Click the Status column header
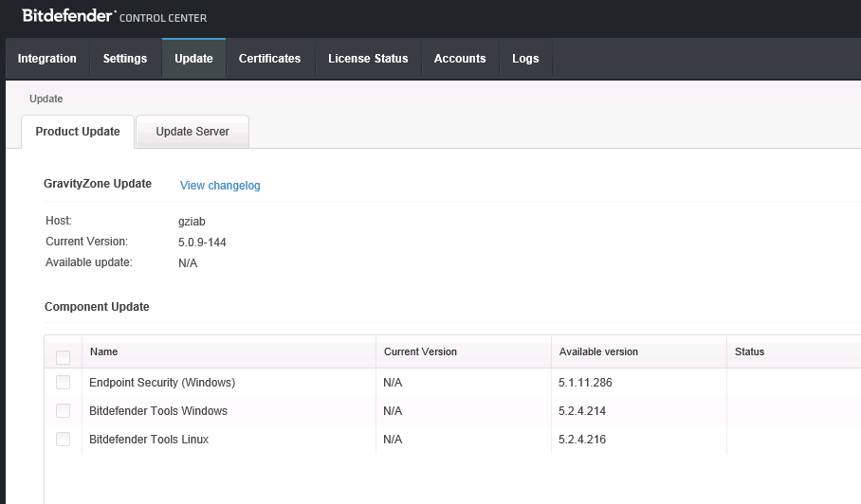Screen dimensions: 861x504 coord(749,351)
